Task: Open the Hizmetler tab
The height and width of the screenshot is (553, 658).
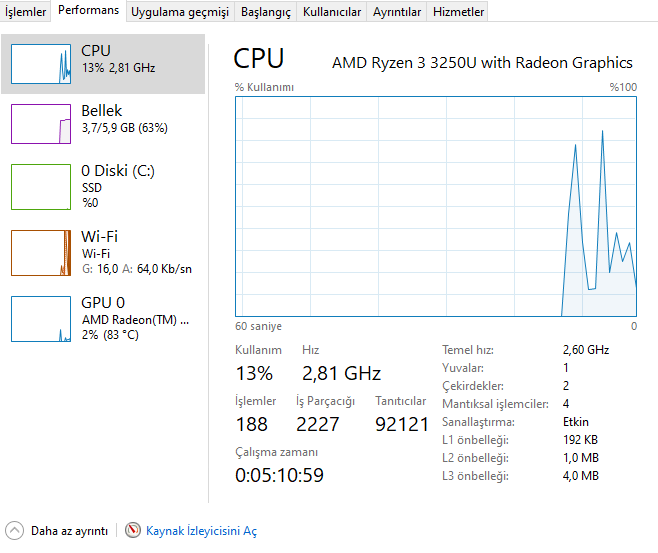Action: 458,12
